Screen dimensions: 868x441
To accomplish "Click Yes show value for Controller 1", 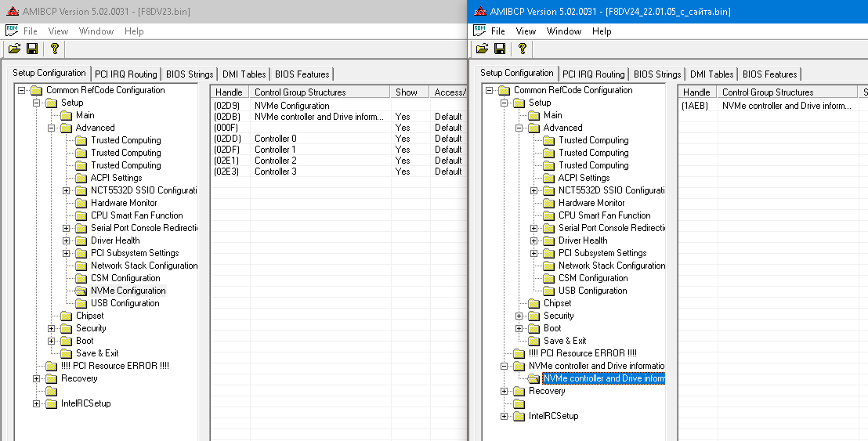I will 403,150.
